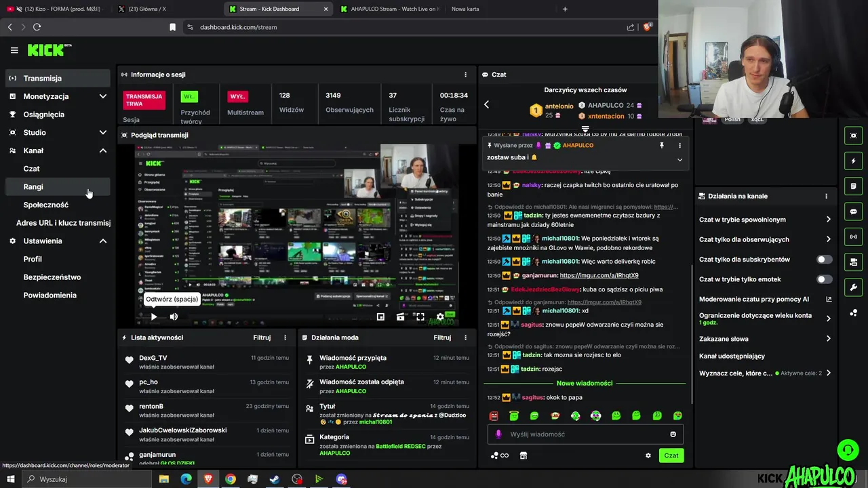868x488 pixels.
Task: Go back in the chat leaderboard
Action: point(486,104)
